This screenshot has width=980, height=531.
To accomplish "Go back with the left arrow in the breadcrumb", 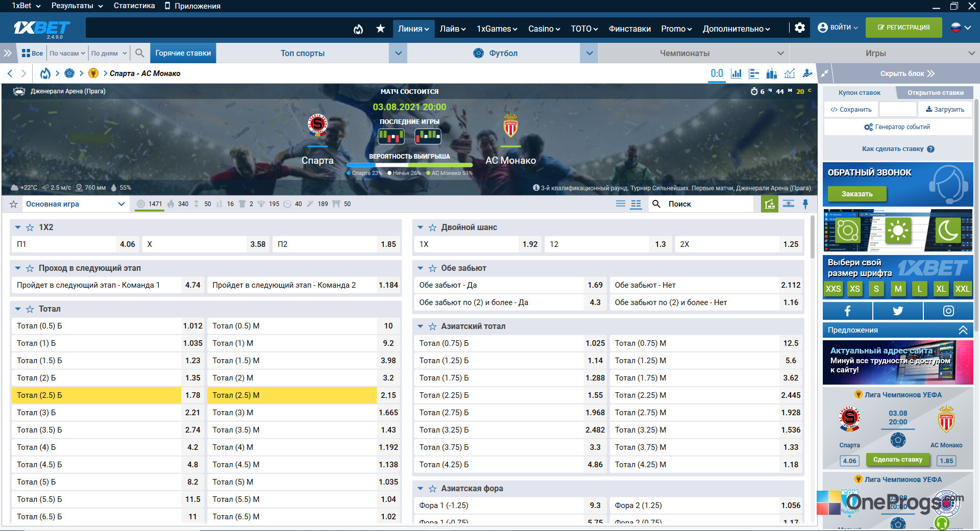I will pyautogui.click(x=10, y=73).
